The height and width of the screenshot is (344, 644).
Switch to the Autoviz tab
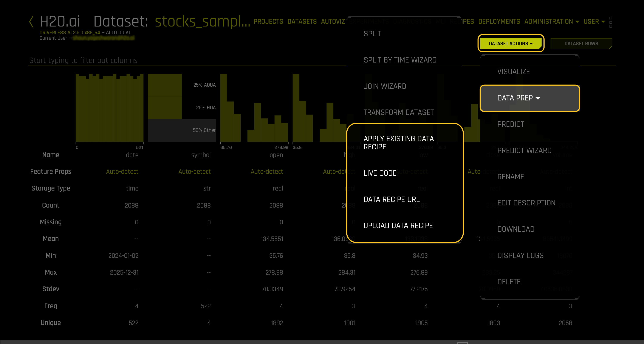pos(333,22)
